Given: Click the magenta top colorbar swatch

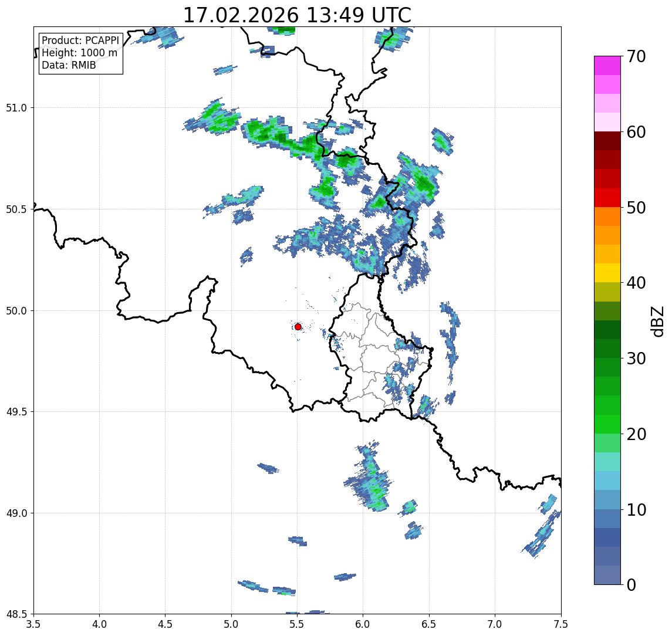Looking at the screenshot, I should tap(607, 66).
